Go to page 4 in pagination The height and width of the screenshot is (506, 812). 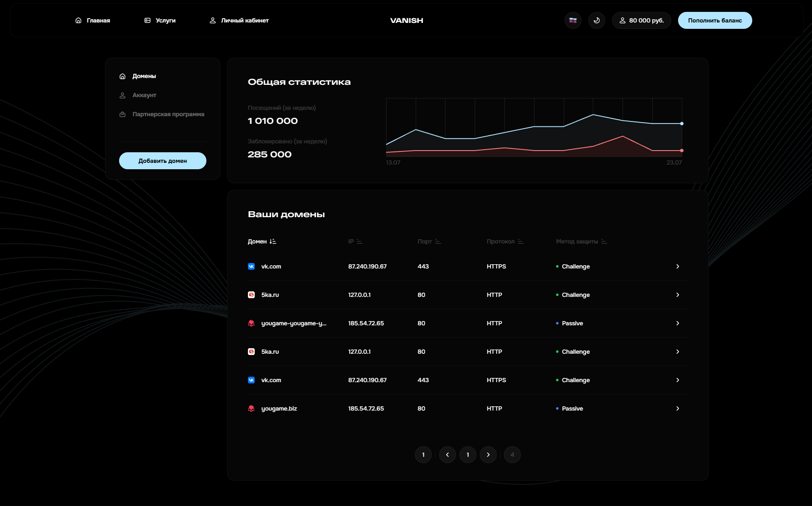tap(512, 454)
